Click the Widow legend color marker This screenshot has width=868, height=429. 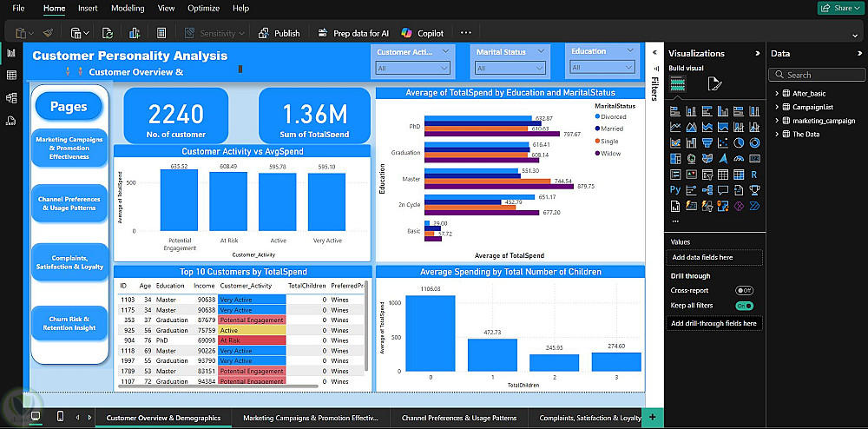pos(597,154)
